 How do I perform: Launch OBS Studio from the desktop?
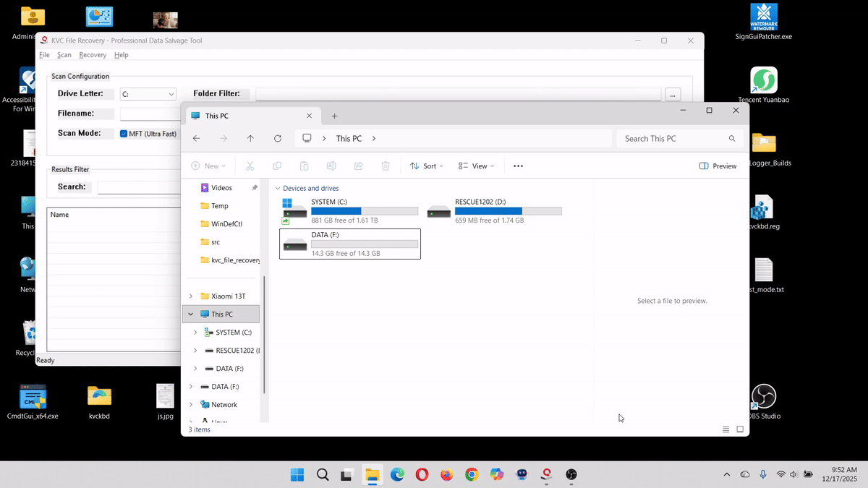pyautogui.click(x=765, y=396)
